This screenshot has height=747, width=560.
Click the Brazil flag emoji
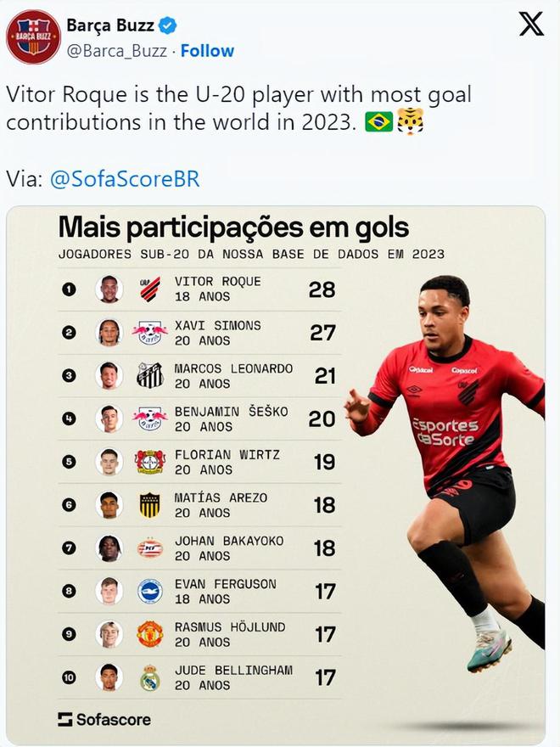pyautogui.click(x=378, y=122)
